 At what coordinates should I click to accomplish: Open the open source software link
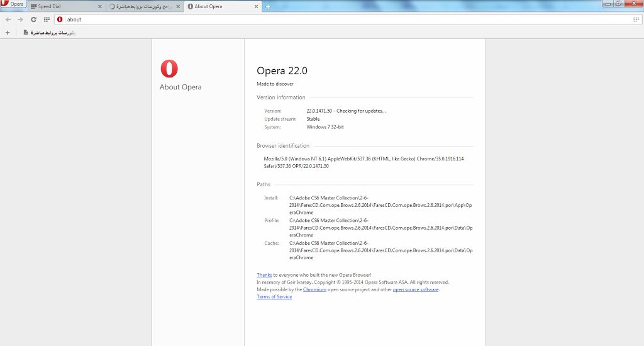[x=416, y=290]
